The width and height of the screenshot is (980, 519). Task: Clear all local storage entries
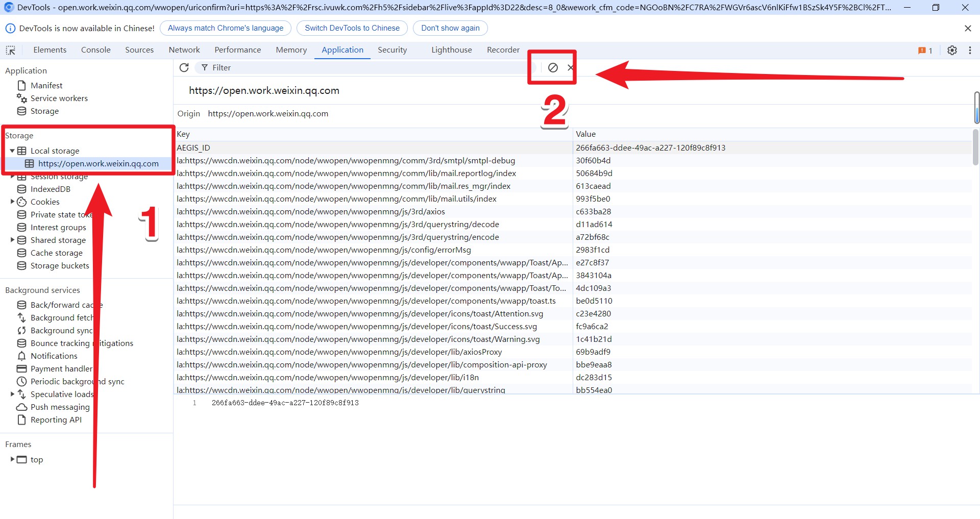553,67
